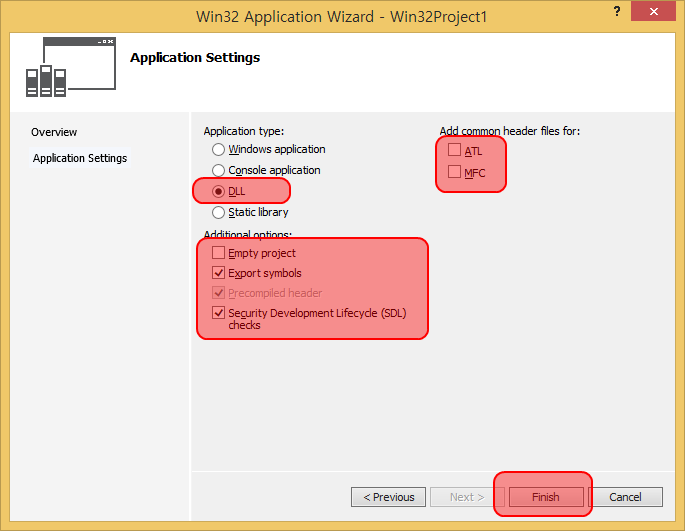Open the Overview page in sidebar

54,132
